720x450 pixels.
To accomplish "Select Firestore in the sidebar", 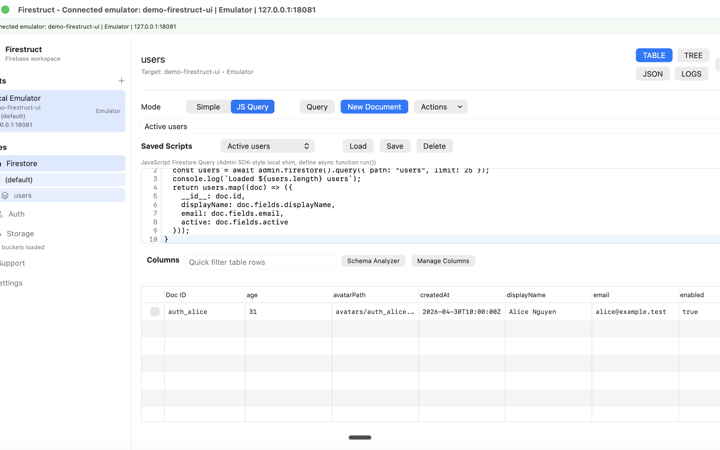I will (x=62, y=163).
